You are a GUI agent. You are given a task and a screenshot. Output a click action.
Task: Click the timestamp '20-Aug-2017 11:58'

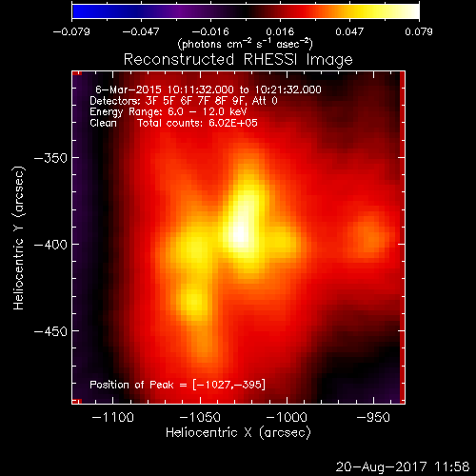pyautogui.click(x=403, y=466)
